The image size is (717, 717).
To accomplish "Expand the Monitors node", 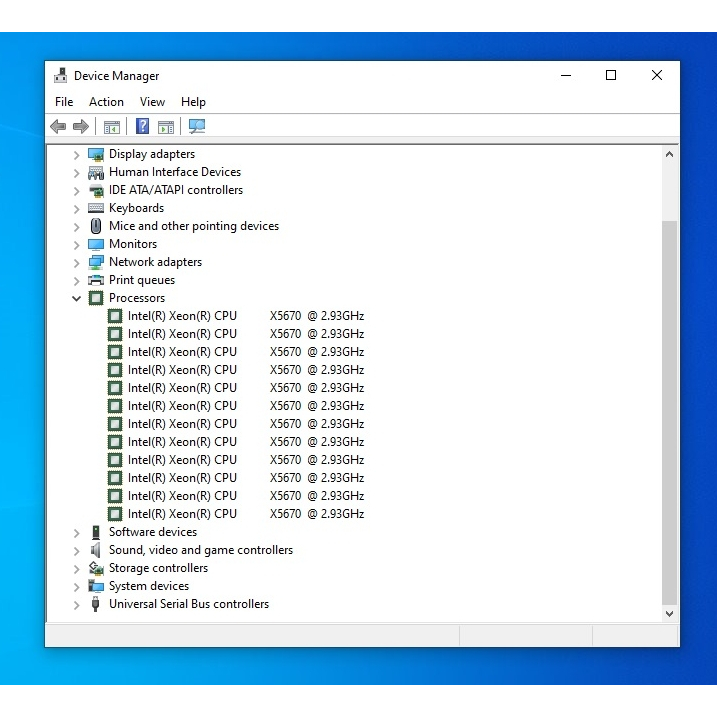I will tap(76, 245).
